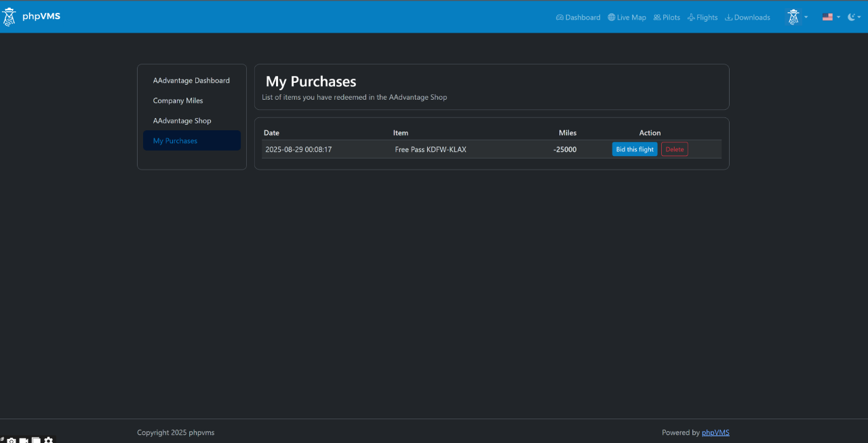Follow the phpVMS link in the footer
This screenshot has height=443, width=868.
tap(715, 432)
